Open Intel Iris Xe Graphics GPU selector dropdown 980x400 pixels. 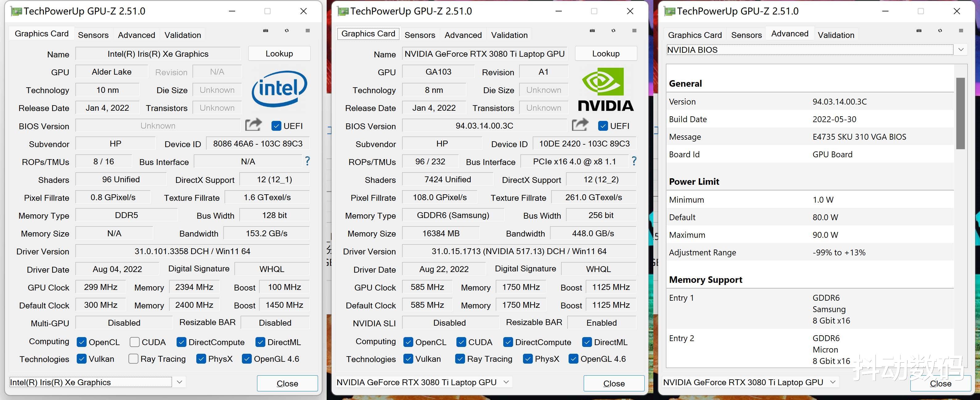point(180,382)
